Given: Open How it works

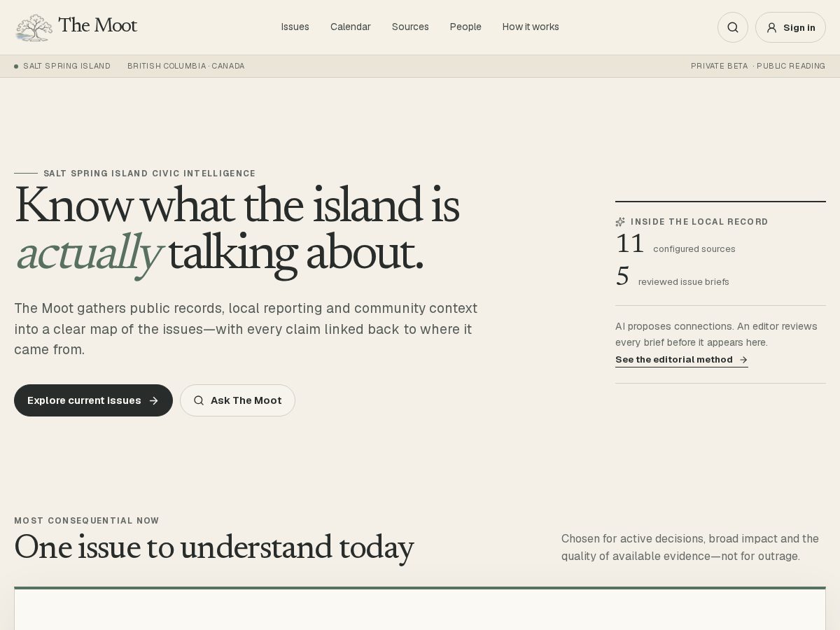Looking at the screenshot, I should (531, 27).
